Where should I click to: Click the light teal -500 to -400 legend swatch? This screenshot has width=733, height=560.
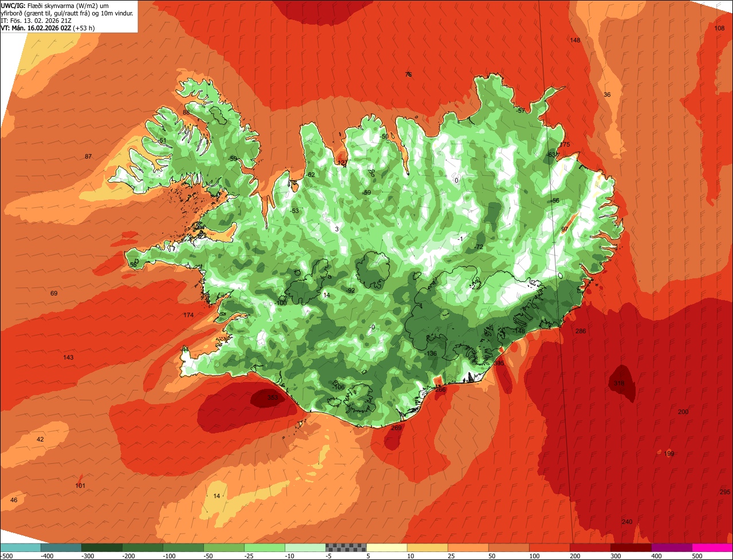[20, 547]
